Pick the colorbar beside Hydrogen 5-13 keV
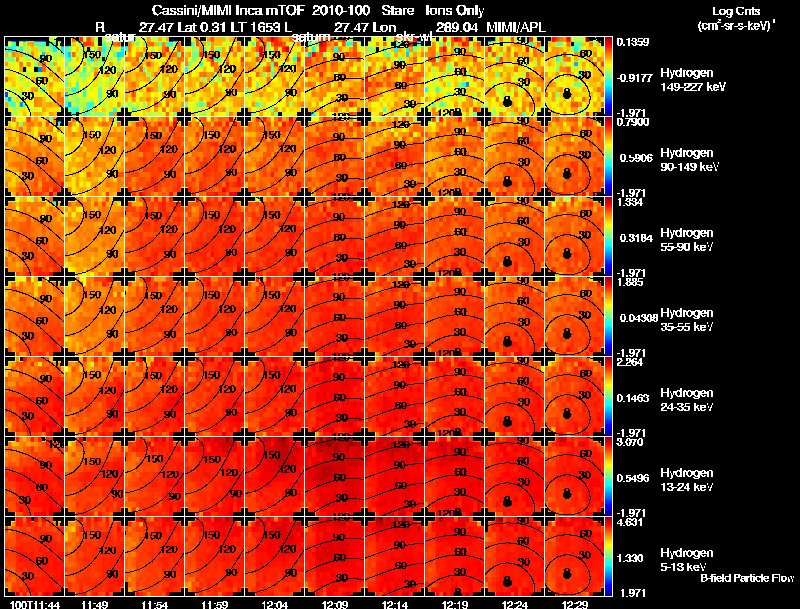 (x=608, y=556)
